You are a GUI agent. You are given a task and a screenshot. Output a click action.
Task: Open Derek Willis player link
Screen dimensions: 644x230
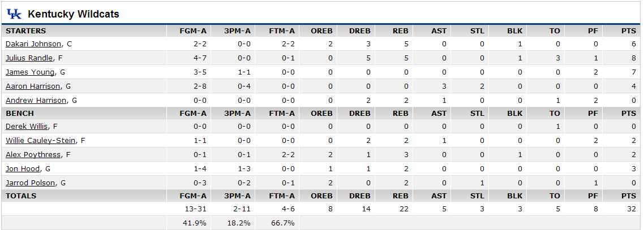27,126
